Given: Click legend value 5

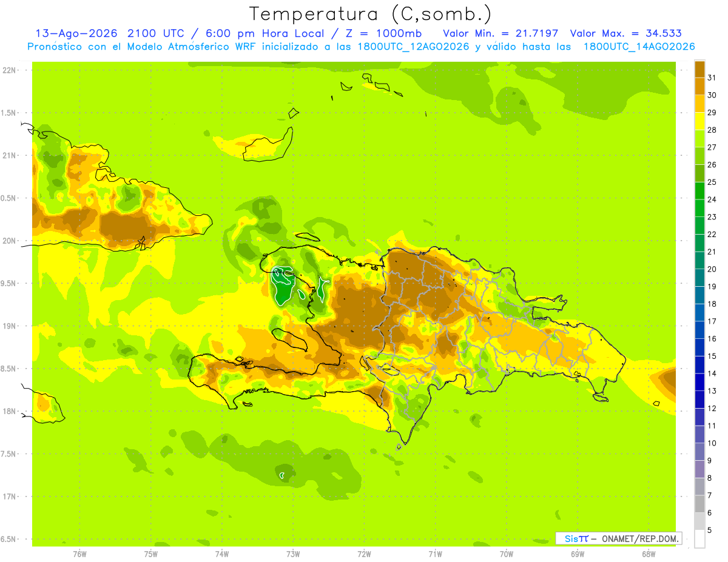Looking at the screenshot, I should pyautogui.click(x=710, y=530).
